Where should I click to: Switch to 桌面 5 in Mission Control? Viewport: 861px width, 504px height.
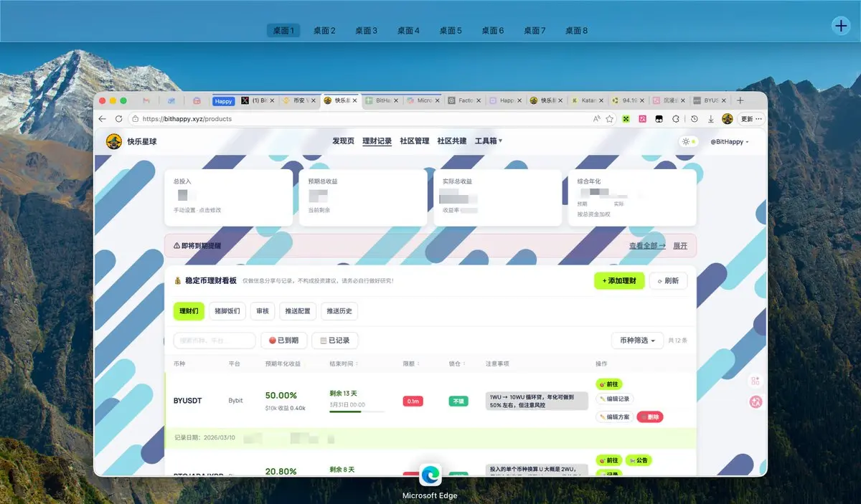(451, 30)
